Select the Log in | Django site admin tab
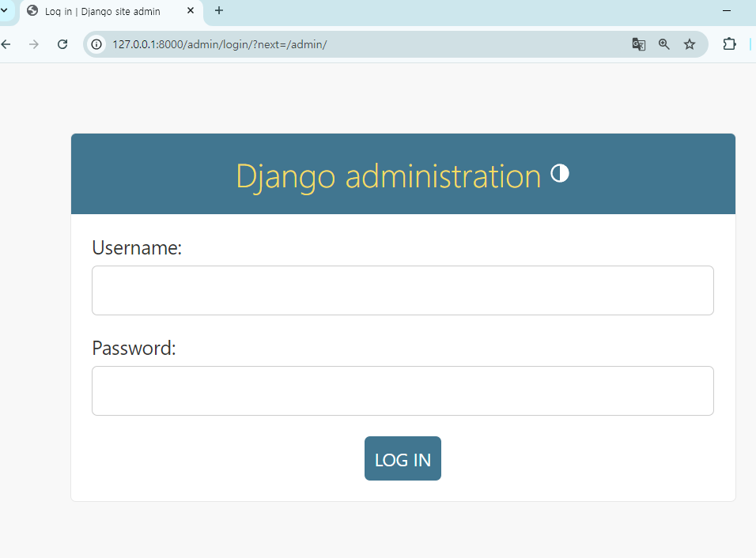 [111, 12]
